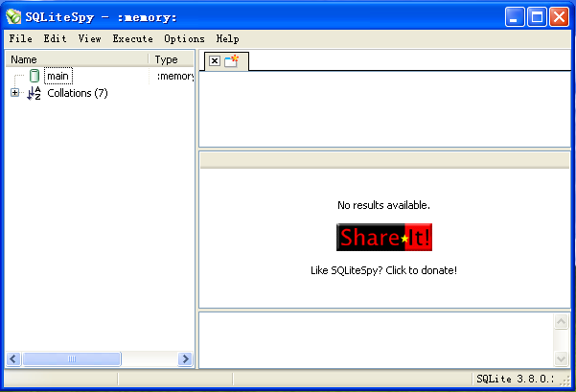Viewport: 576px width, 392px height.
Task: Open the Help menu
Action: (227, 38)
